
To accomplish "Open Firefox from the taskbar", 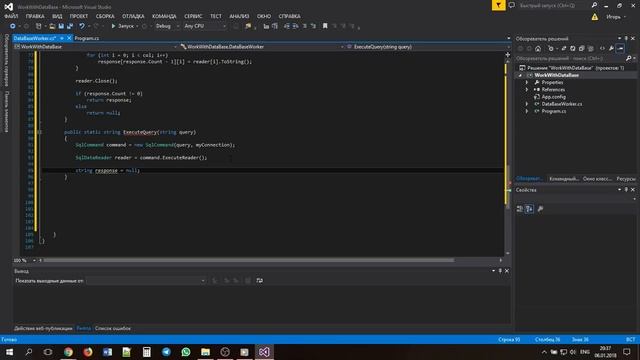I will coord(88,352).
